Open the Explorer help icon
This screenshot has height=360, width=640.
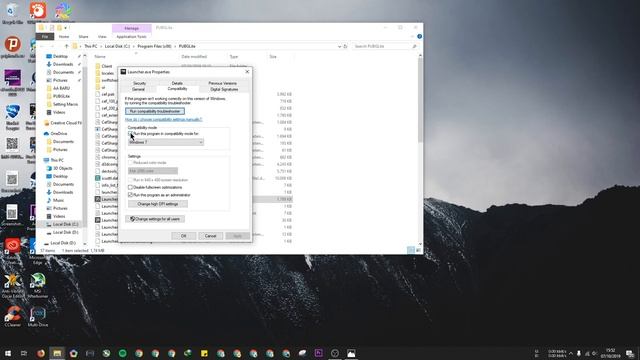tap(419, 37)
